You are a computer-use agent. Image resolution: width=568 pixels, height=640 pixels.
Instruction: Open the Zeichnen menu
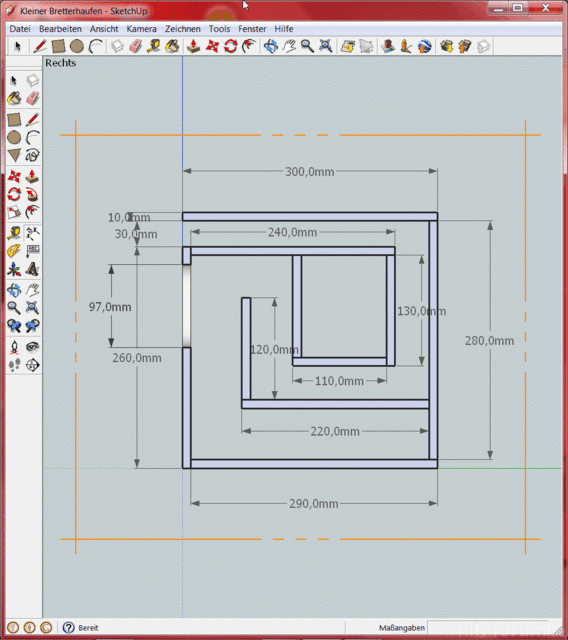coord(182,29)
